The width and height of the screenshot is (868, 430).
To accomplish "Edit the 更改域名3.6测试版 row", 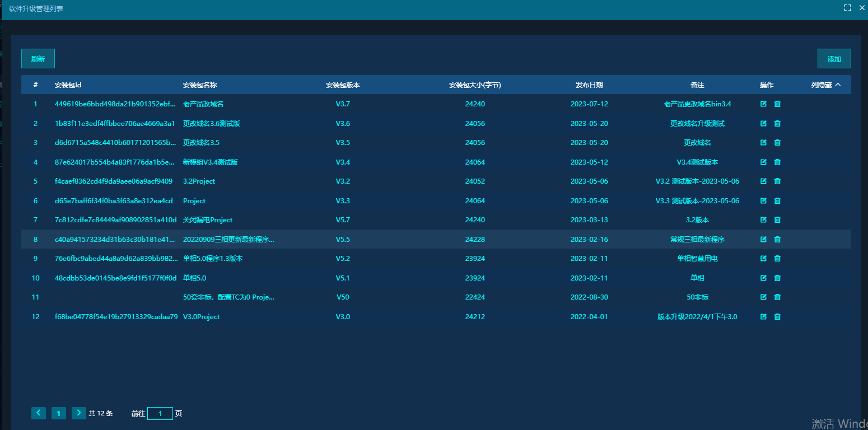I will tap(763, 124).
